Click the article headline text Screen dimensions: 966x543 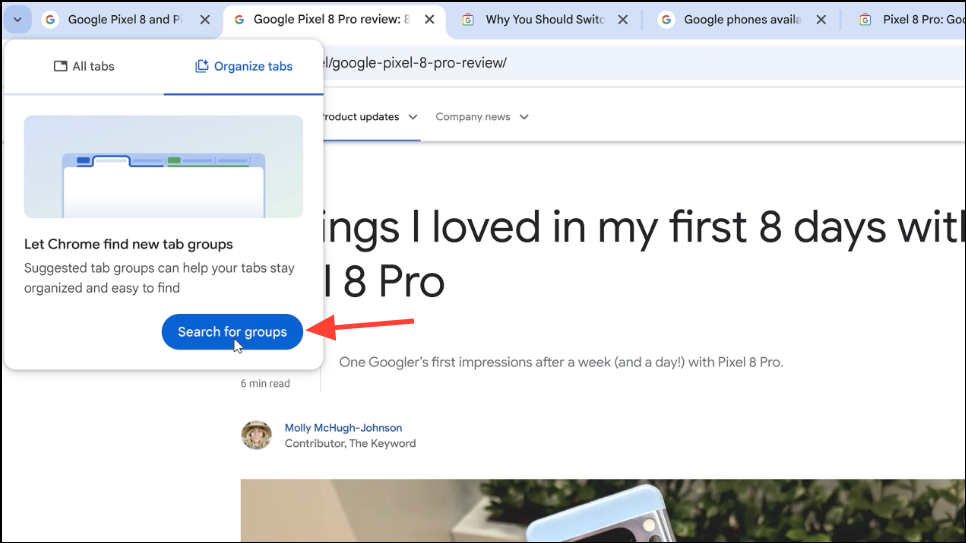(643, 254)
